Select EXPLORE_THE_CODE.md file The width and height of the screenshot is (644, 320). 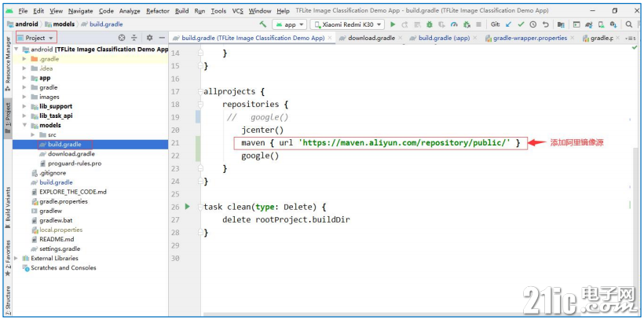point(73,192)
